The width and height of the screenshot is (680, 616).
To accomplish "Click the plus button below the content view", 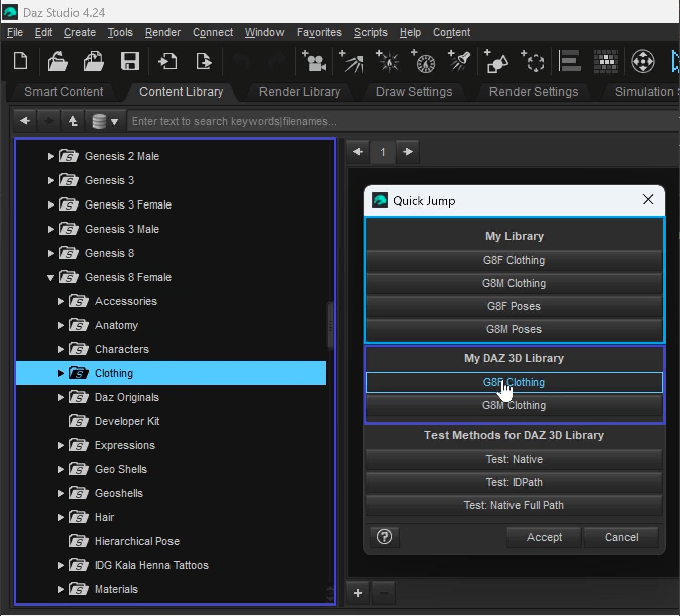I will 358,593.
